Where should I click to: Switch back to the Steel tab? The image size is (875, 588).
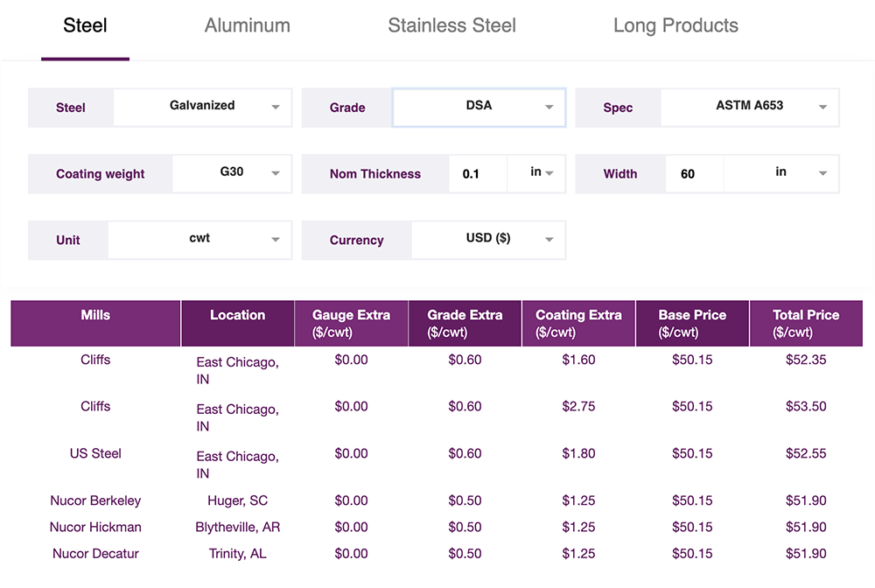pyautogui.click(x=85, y=25)
